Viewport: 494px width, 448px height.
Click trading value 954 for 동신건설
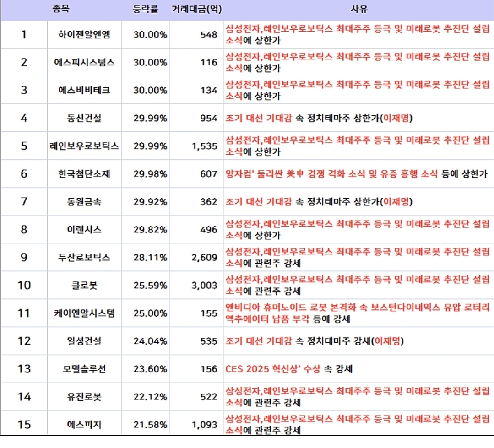tap(209, 118)
